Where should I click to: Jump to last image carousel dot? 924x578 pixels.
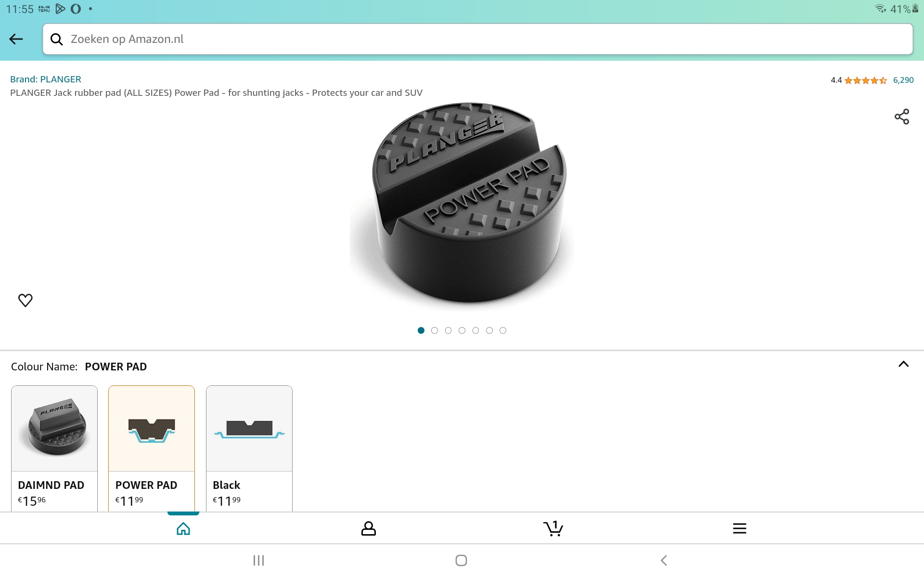click(503, 330)
